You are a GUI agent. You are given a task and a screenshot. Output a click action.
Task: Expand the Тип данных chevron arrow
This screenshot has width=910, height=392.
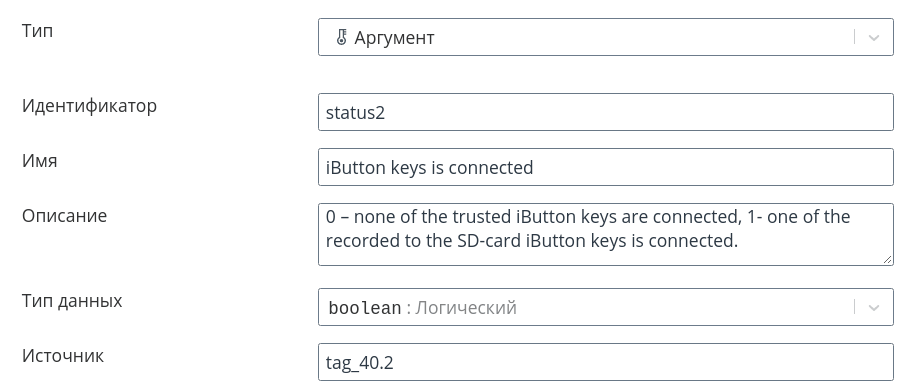click(x=873, y=307)
